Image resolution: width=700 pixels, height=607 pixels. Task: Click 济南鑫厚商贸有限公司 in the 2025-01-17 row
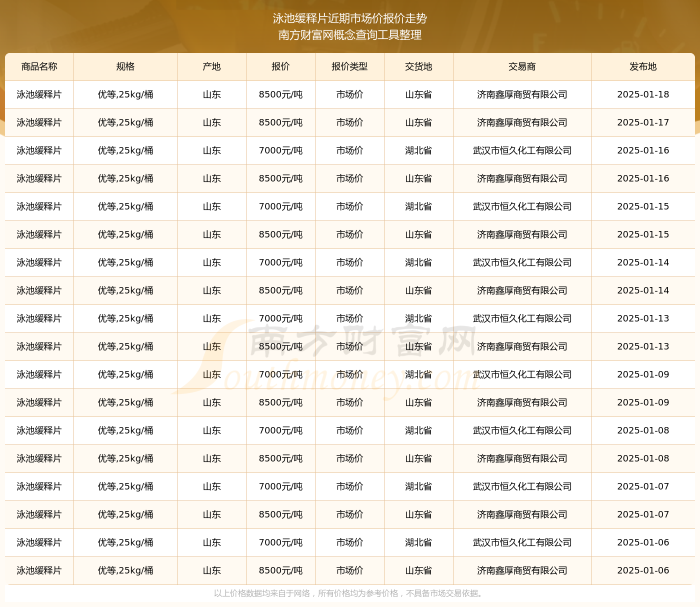click(522, 122)
